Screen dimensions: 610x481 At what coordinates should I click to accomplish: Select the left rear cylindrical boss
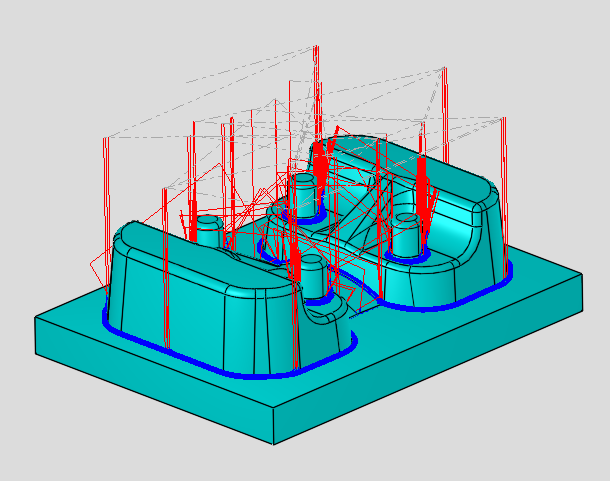point(207,231)
